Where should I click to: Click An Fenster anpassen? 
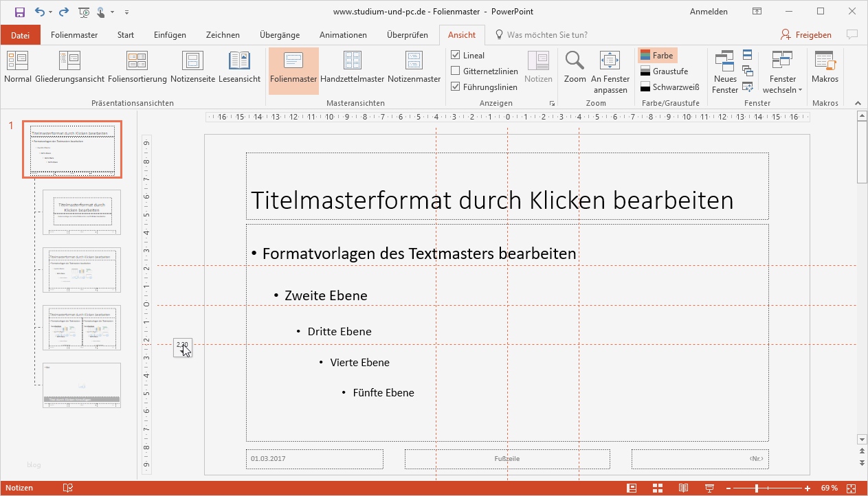click(610, 69)
